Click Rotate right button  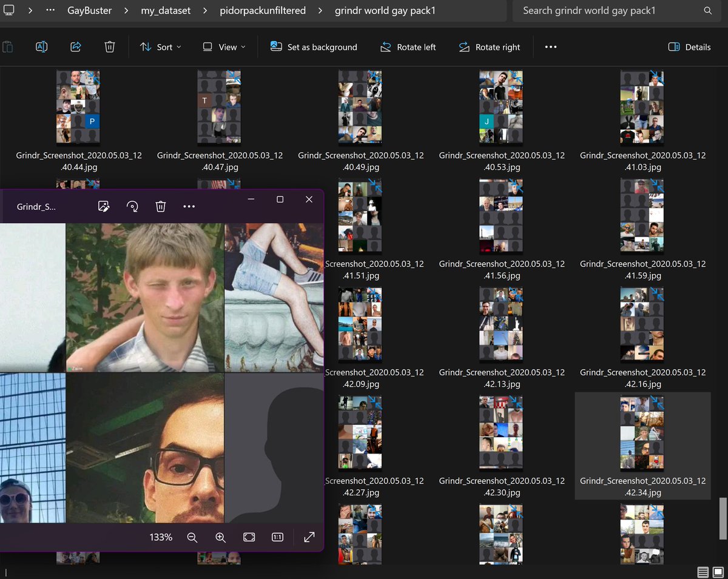(490, 47)
